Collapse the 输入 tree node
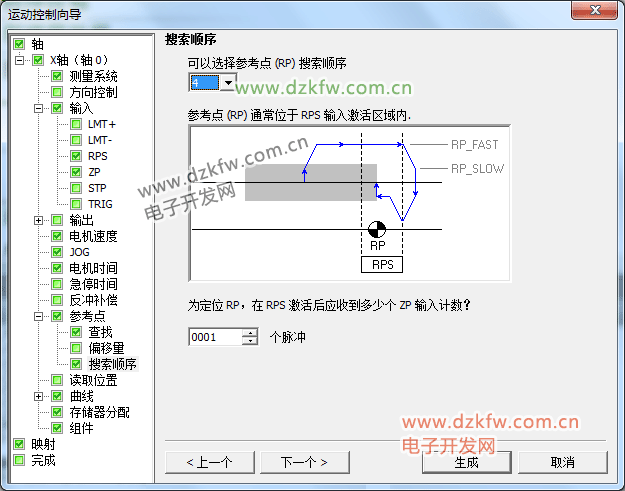625x491 pixels. pyautogui.click(x=39, y=108)
